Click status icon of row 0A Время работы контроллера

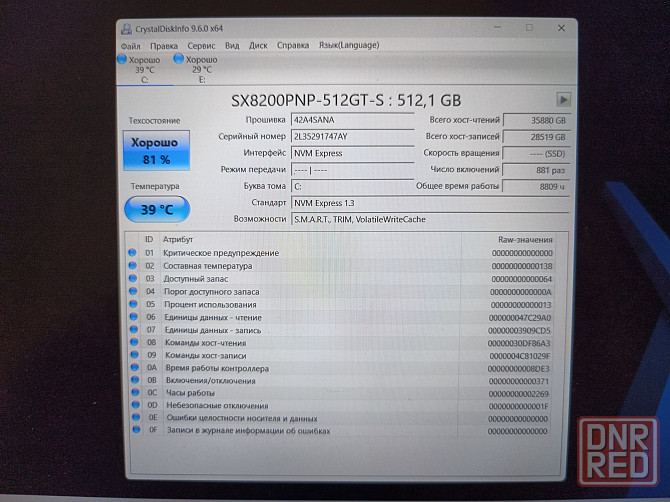tap(135, 367)
